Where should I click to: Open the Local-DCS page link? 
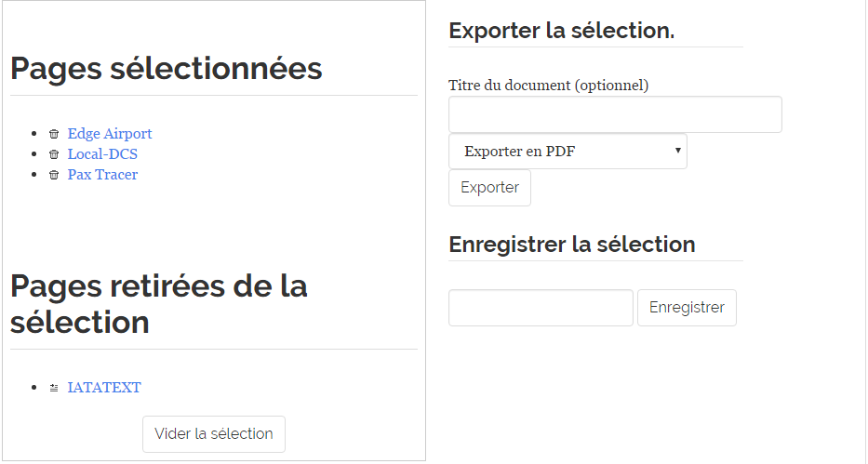coord(102,154)
